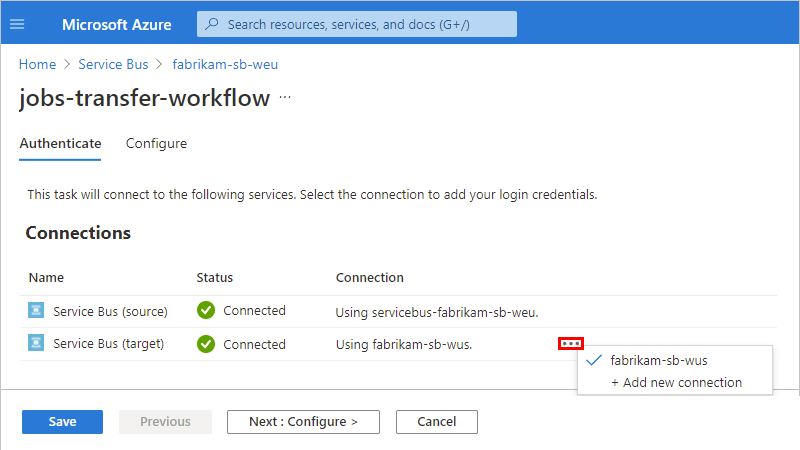Image resolution: width=800 pixels, height=450 pixels.
Task: Click the search magnifier icon
Action: click(212, 24)
